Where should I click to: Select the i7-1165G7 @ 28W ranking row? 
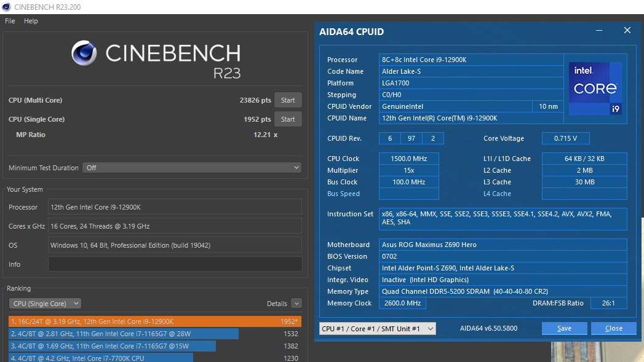point(155,334)
